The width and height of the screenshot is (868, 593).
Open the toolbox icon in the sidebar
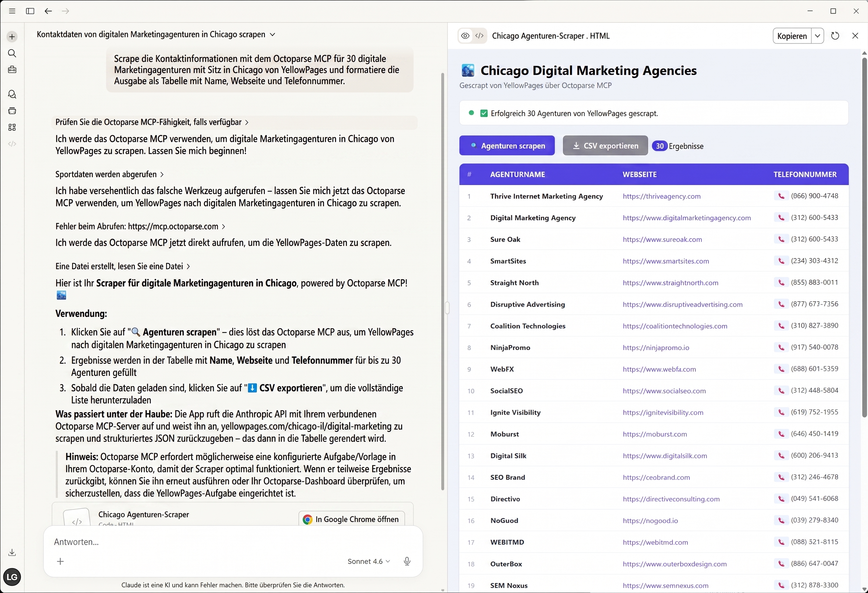click(12, 70)
